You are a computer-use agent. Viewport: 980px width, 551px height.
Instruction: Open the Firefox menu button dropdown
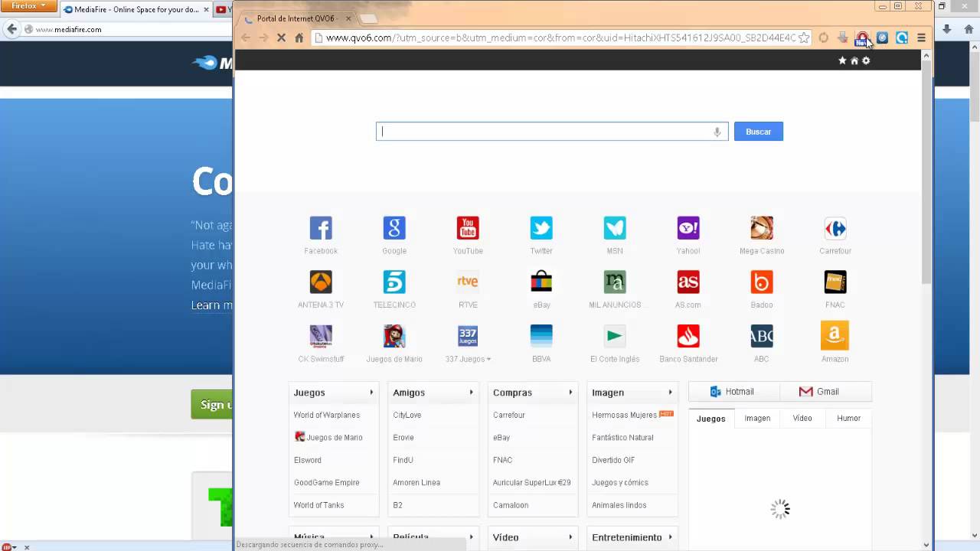[x=28, y=6]
